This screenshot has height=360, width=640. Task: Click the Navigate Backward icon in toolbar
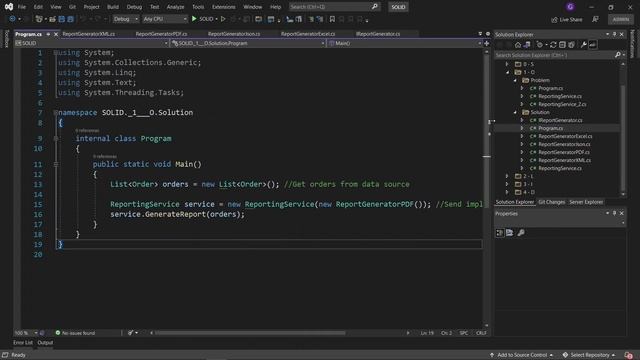(x=12, y=19)
